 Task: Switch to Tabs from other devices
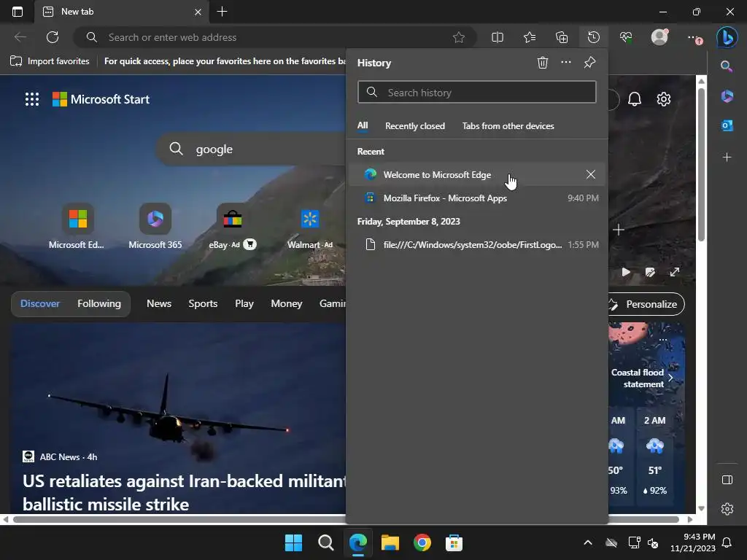pos(508,126)
